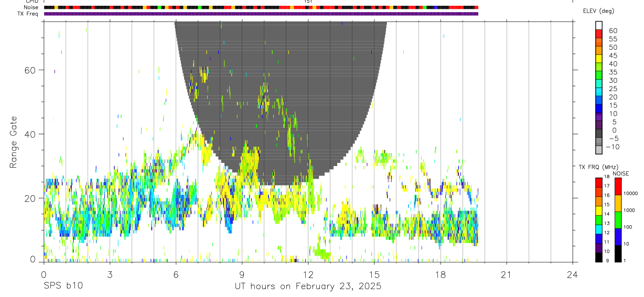Click the '45' label on the ELEV scale
This screenshot has height=297, width=644.
613,56
